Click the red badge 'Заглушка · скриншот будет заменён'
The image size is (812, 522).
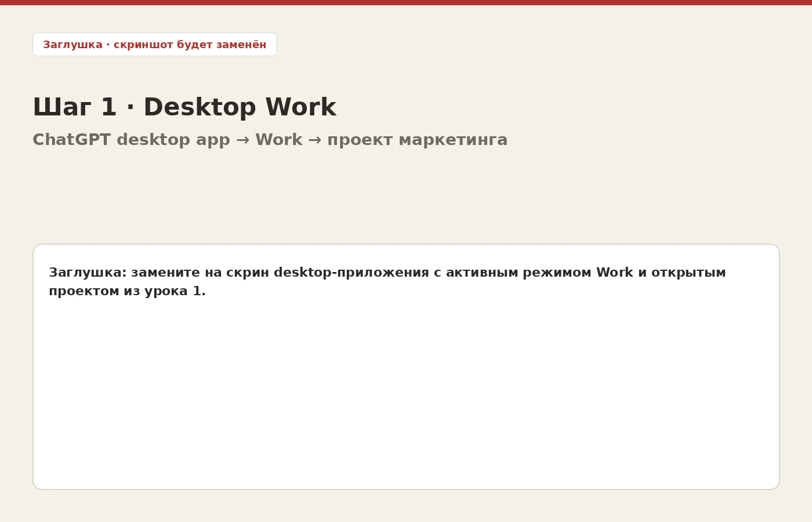coord(155,45)
